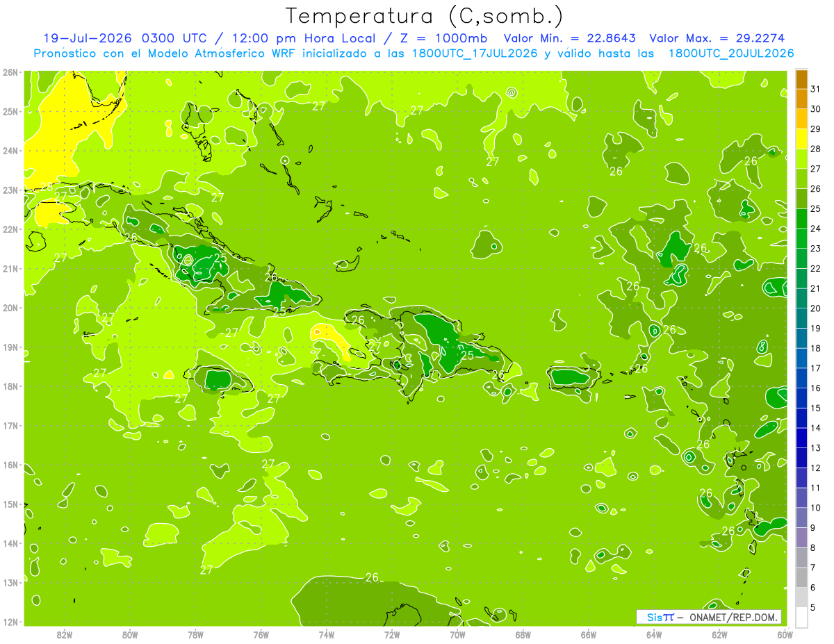Click the color bar's 29 degree label

coord(815,129)
